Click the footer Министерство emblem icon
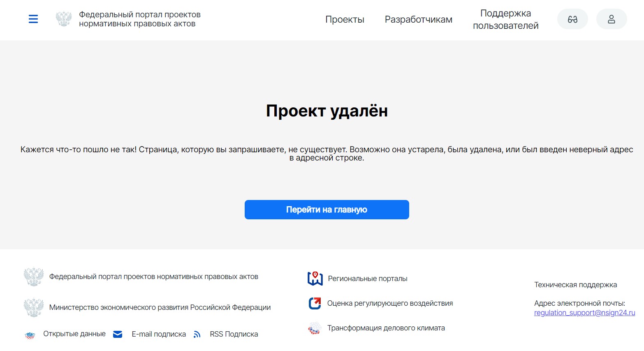Image resolution: width=644 pixels, height=351 pixels. point(34,307)
